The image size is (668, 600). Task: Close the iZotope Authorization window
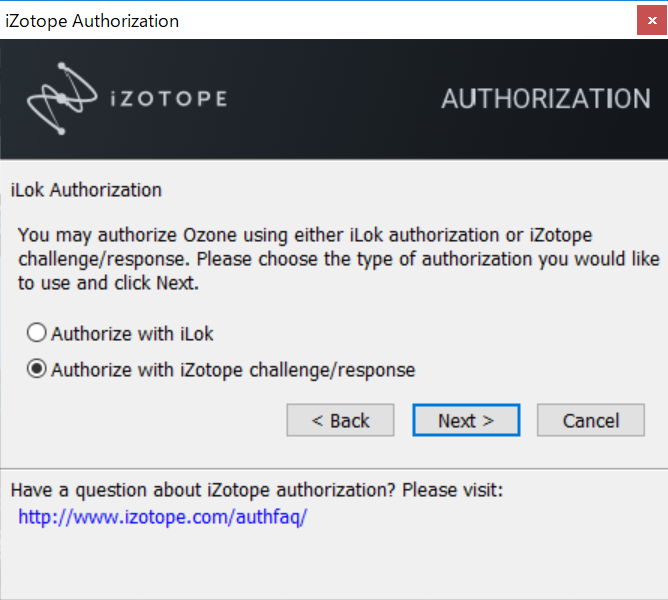point(652,20)
